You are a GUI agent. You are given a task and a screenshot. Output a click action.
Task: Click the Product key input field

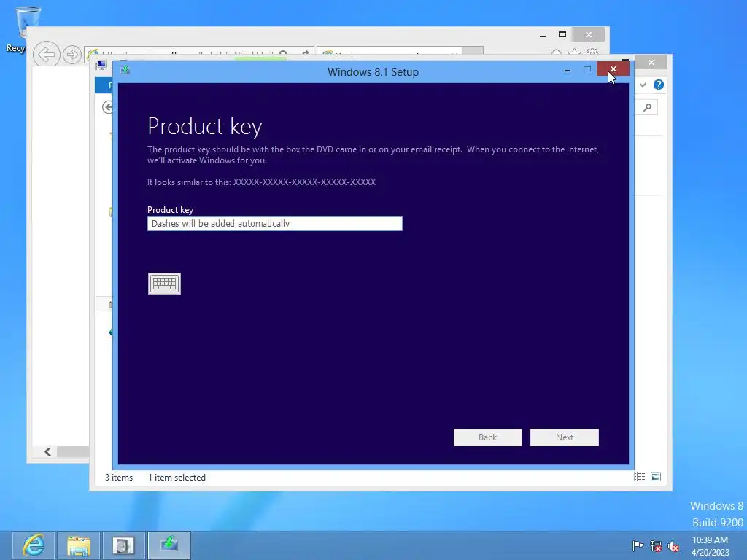pyautogui.click(x=275, y=223)
